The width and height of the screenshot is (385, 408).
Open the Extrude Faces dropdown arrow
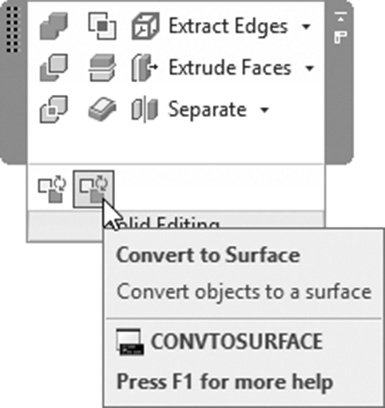point(310,68)
